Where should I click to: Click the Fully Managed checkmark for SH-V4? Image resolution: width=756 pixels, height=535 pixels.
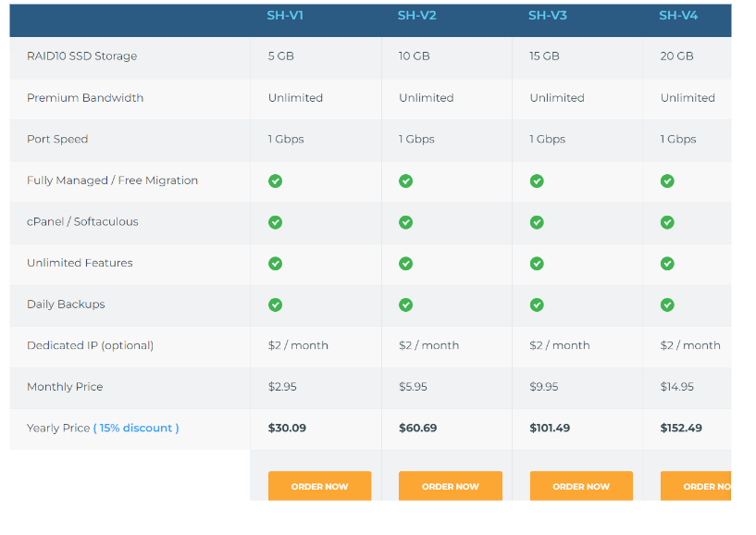667,180
